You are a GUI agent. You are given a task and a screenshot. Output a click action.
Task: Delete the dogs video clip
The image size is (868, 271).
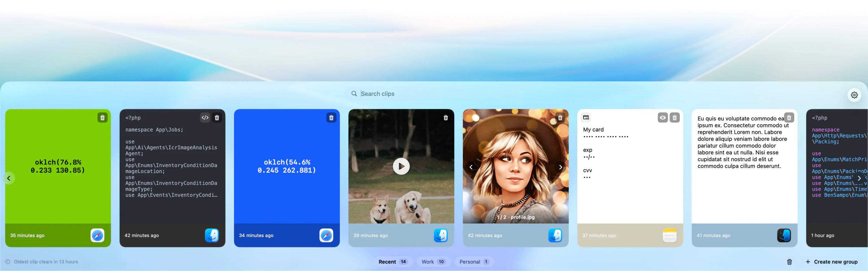coord(446,118)
